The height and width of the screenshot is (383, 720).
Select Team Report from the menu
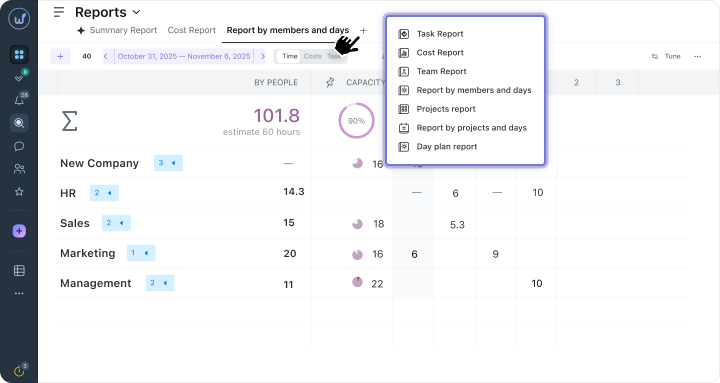coord(441,71)
